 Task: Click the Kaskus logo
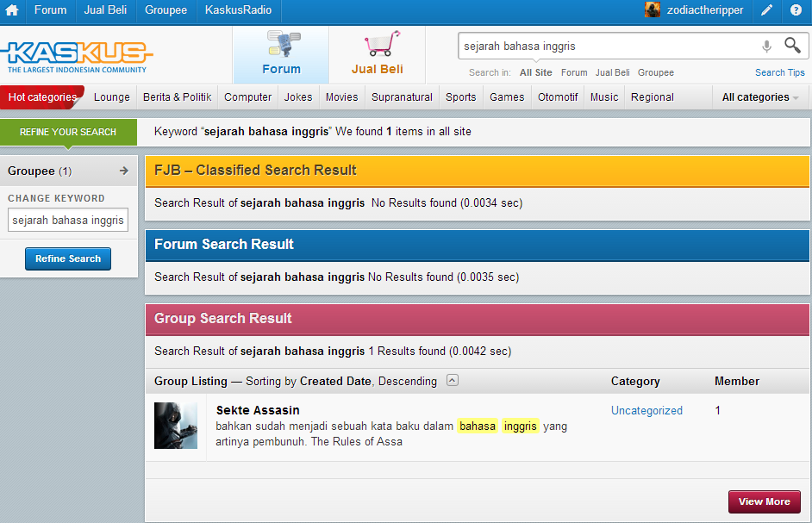pyautogui.click(x=77, y=57)
